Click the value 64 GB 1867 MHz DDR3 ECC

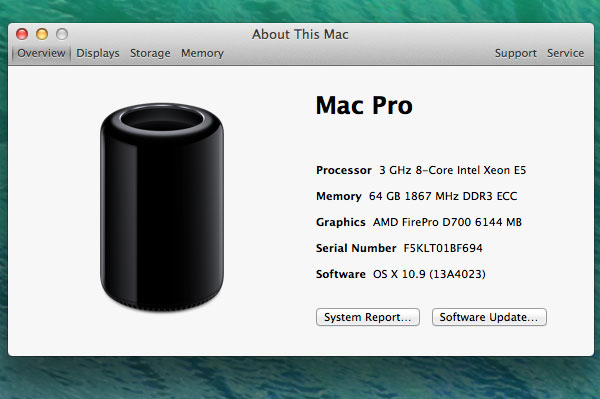tap(443, 196)
